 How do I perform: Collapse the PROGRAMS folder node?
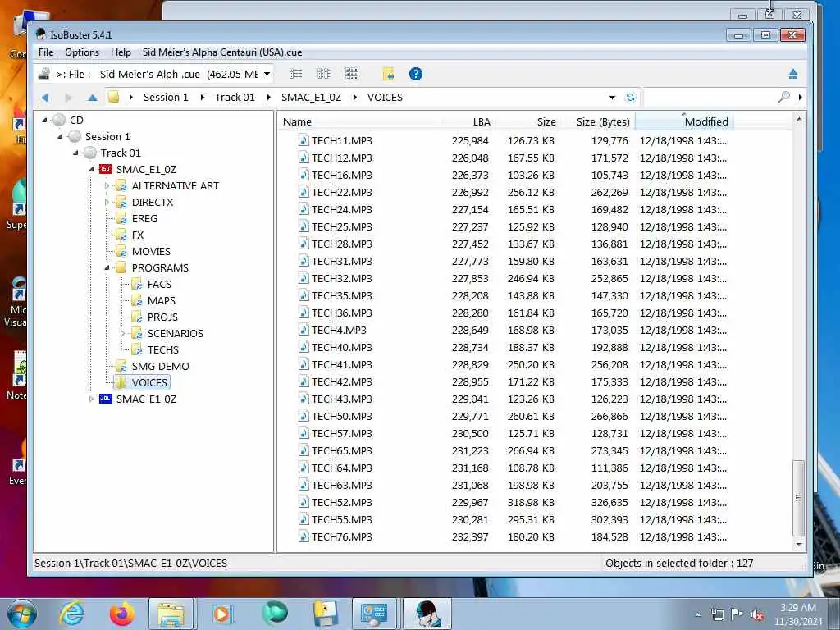pos(107,268)
